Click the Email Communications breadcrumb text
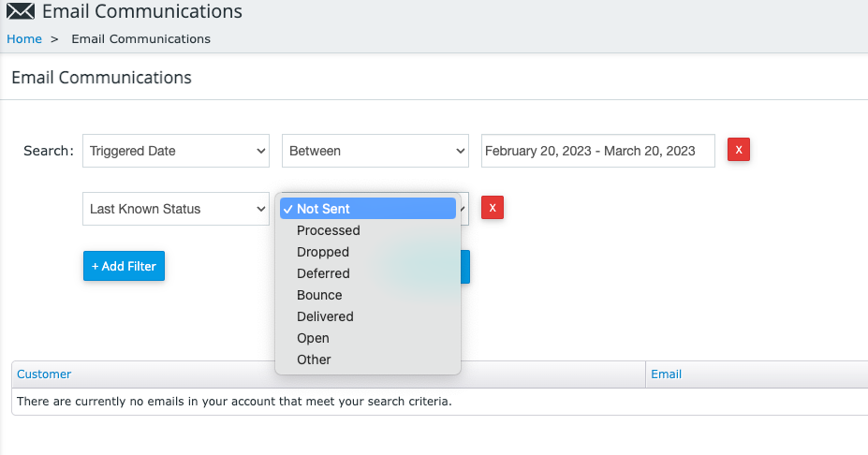 140,39
